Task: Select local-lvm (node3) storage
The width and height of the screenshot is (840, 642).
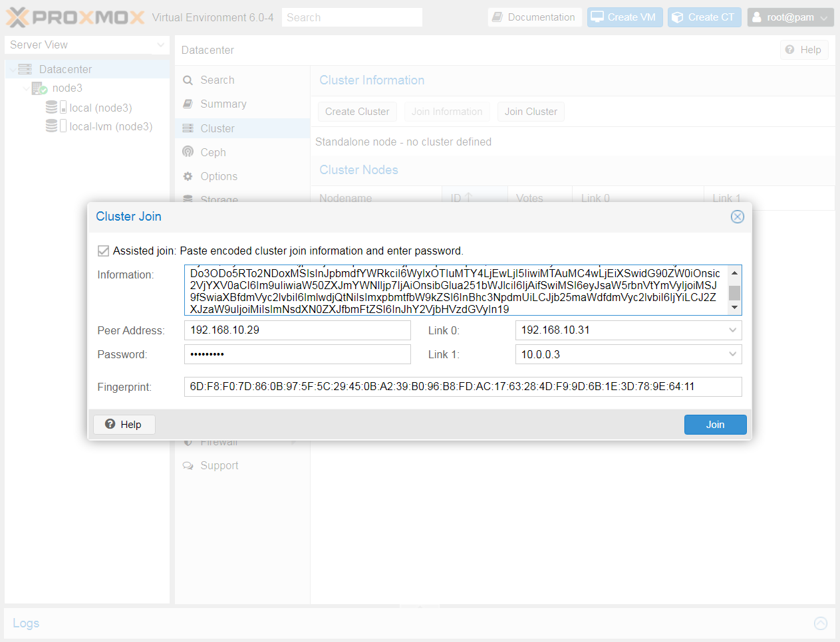Action: [111, 126]
